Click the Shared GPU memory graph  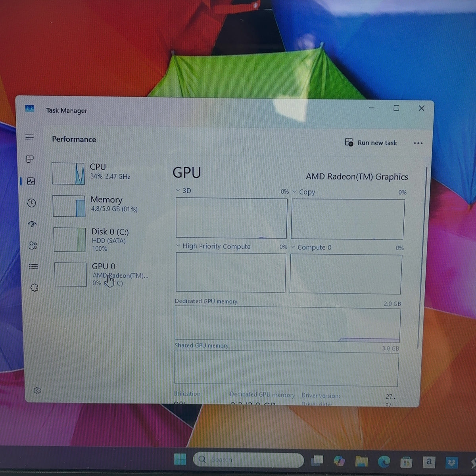tap(286, 368)
